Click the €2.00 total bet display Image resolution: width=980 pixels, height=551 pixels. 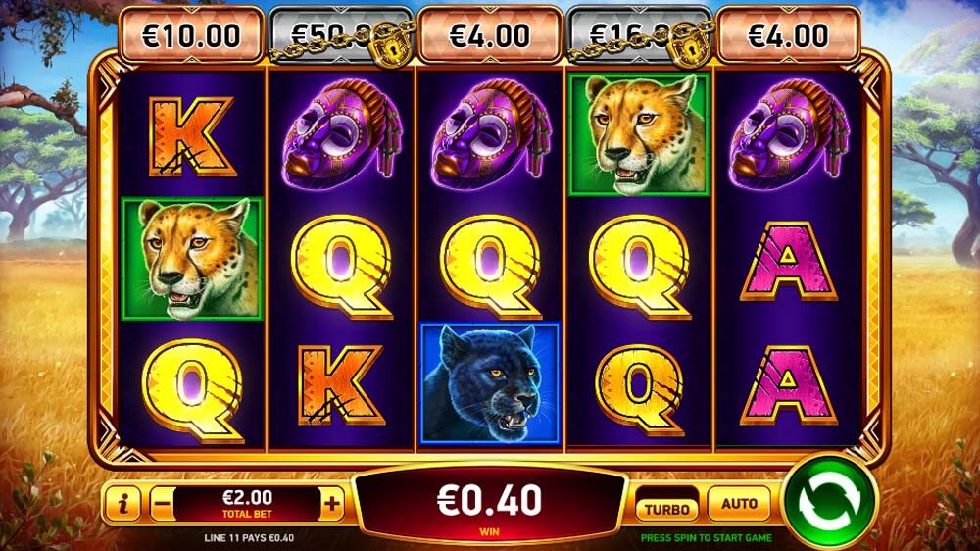(248, 504)
